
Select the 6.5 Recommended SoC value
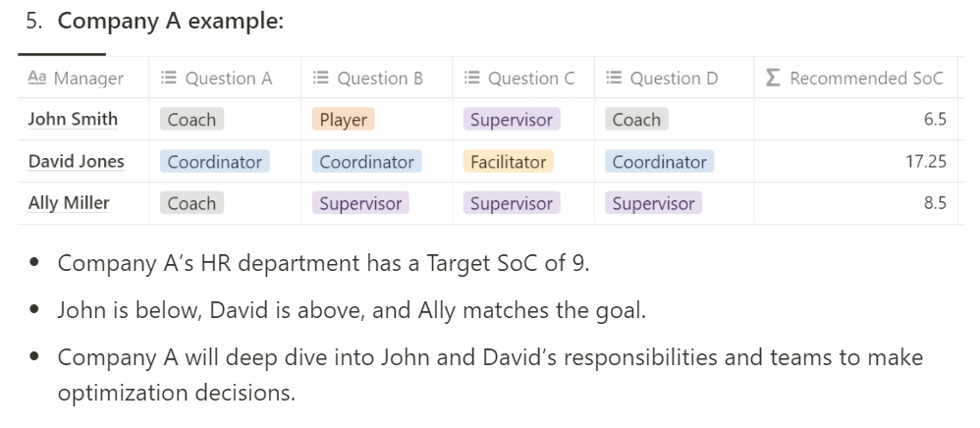click(x=935, y=119)
